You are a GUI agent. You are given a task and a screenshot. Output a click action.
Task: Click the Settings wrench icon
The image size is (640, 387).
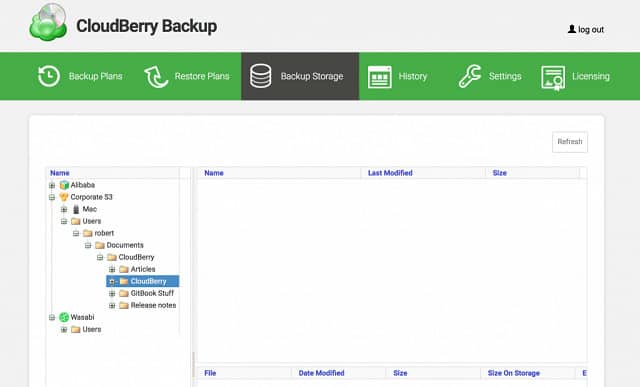(x=470, y=76)
